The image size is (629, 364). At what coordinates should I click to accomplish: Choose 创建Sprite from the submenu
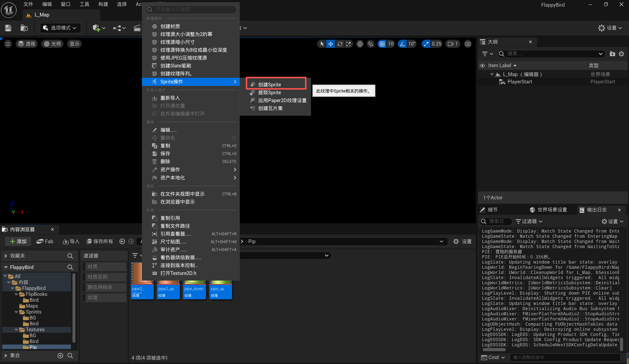[269, 84]
